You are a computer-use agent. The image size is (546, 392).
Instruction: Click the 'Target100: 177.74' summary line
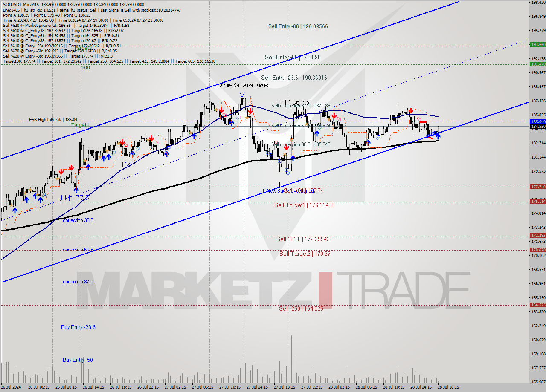109,61
